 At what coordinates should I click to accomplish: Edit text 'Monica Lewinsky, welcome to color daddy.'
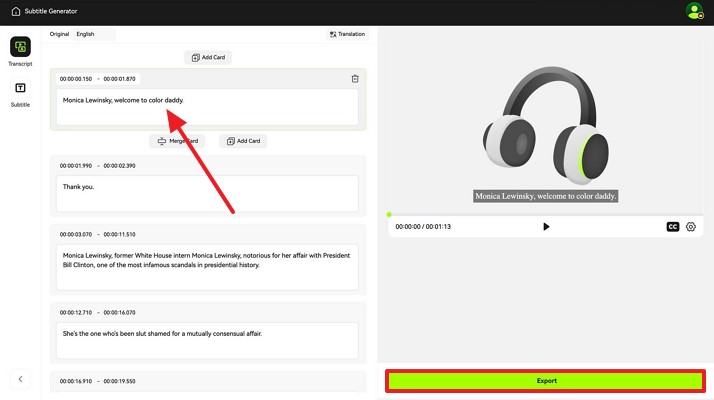[x=207, y=107]
